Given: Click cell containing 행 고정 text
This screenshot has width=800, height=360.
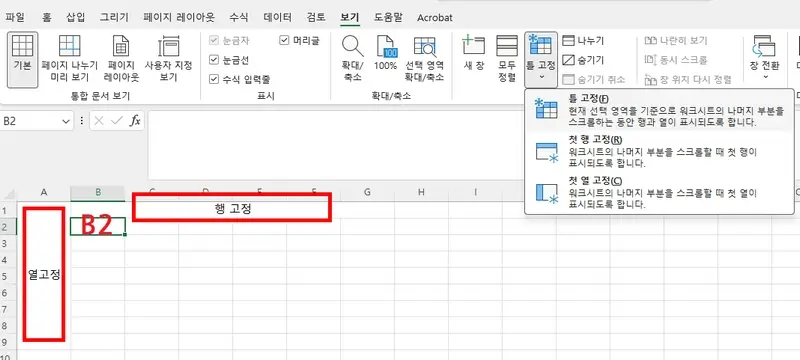Looking at the screenshot, I should coord(233,210).
